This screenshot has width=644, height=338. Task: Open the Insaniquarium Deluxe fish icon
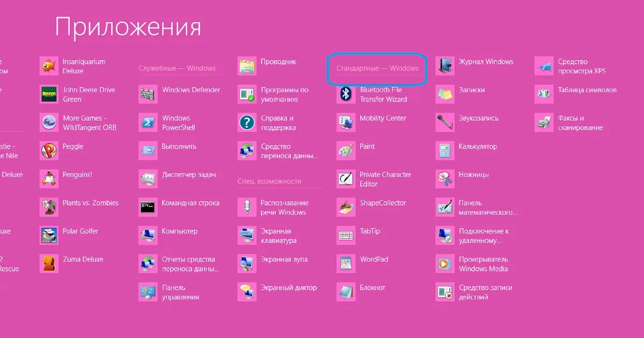[49, 66]
